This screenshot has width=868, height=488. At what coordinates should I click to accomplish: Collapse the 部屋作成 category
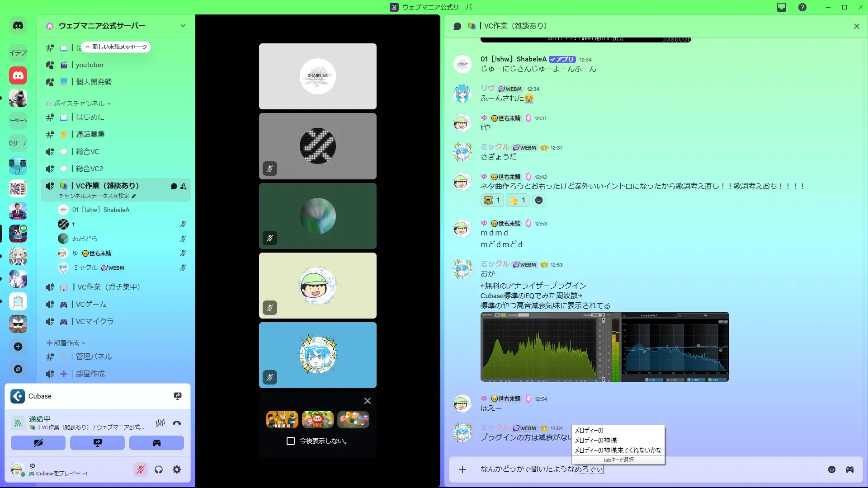[x=66, y=343]
